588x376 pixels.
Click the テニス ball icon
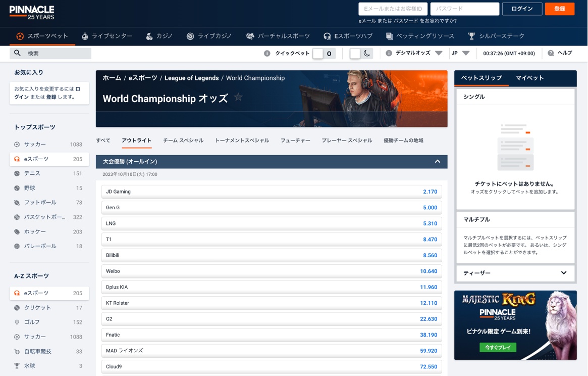(x=17, y=173)
